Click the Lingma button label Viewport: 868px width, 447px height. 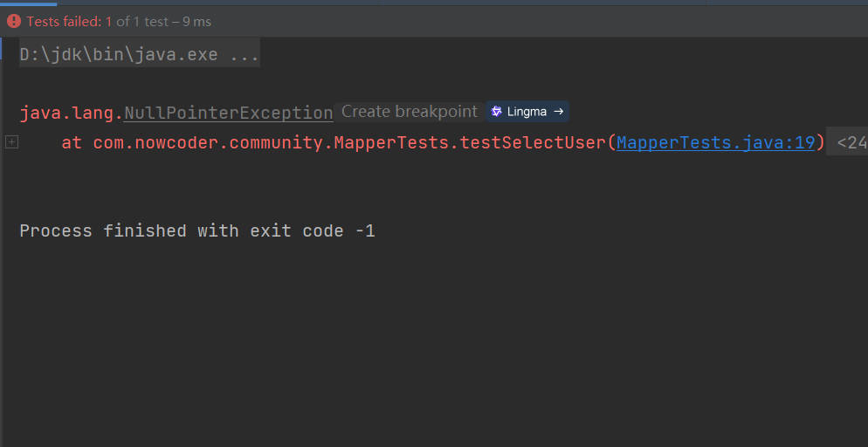tap(527, 112)
